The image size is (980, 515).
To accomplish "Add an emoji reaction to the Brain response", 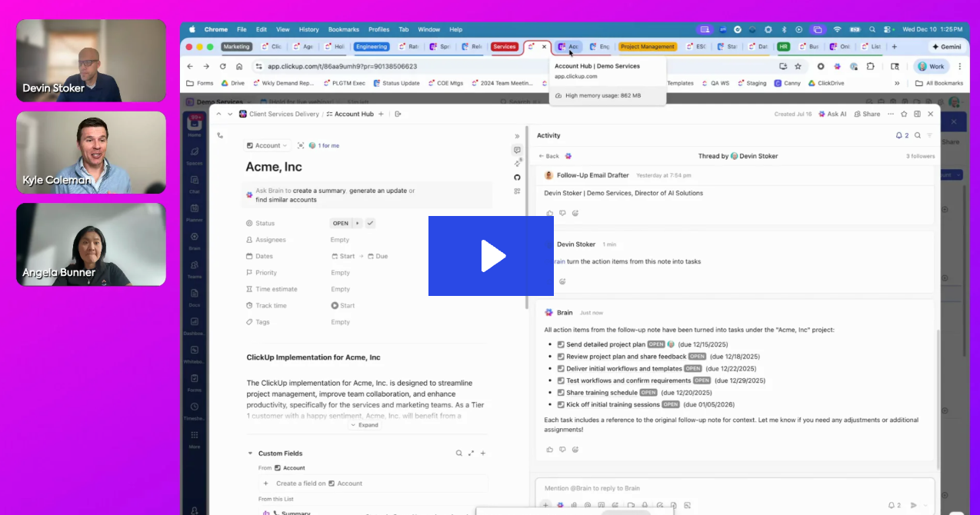I will coord(575,449).
